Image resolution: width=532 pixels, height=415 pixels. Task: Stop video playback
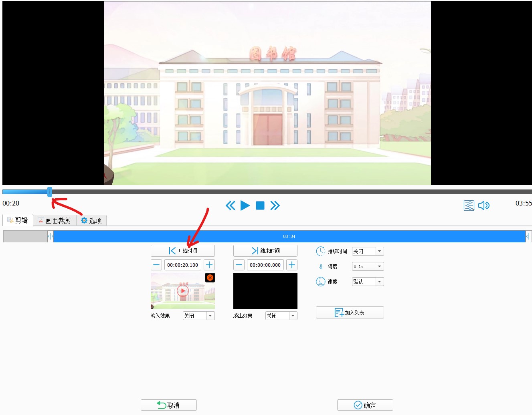[260, 206]
